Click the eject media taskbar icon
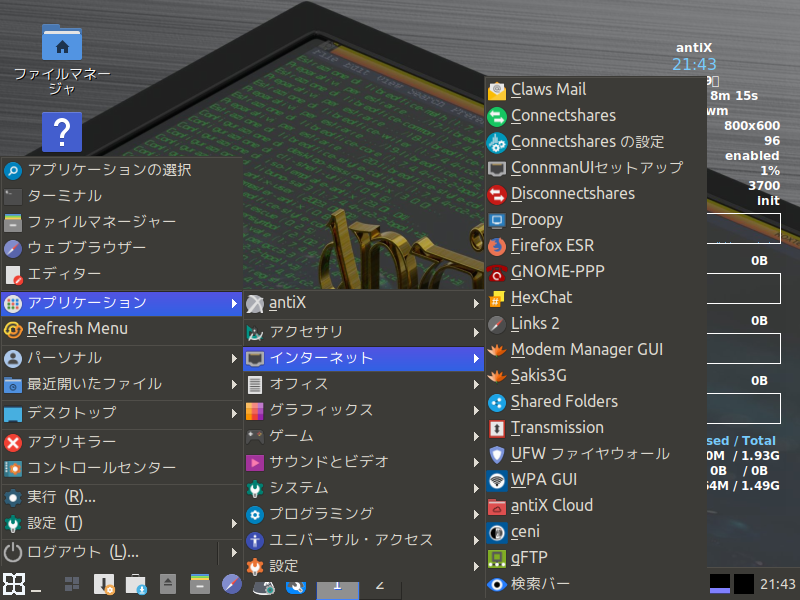 (x=168, y=584)
